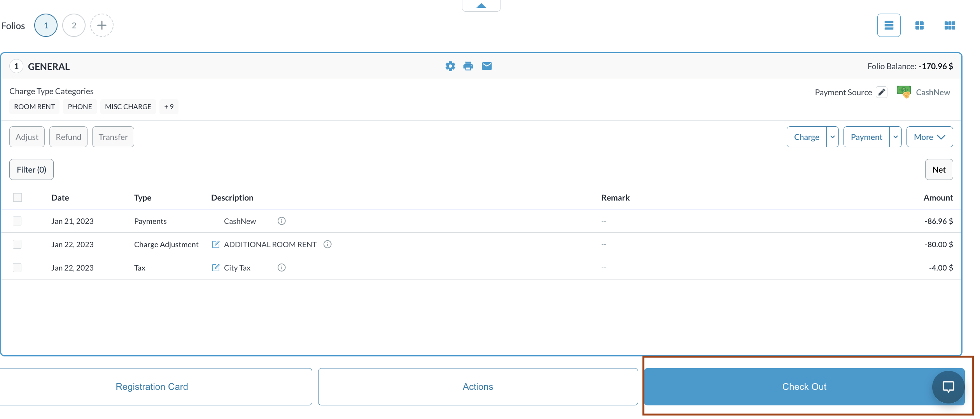Check the Jan 21 Payments row
This screenshot has height=419, width=980.
17,221
